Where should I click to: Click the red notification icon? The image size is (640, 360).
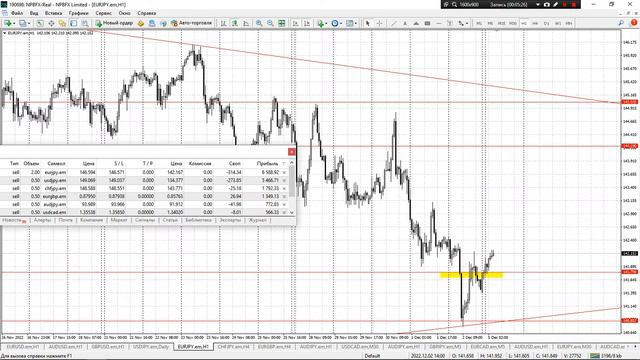[x=633, y=23]
